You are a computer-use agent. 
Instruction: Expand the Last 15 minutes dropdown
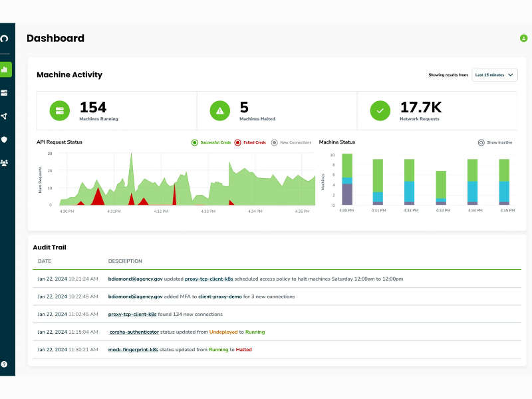point(495,75)
